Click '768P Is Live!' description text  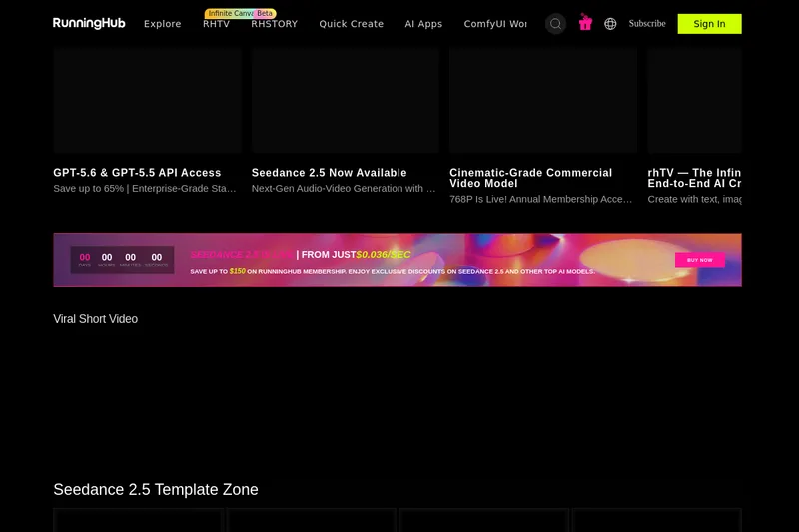[x=540, y=199]
